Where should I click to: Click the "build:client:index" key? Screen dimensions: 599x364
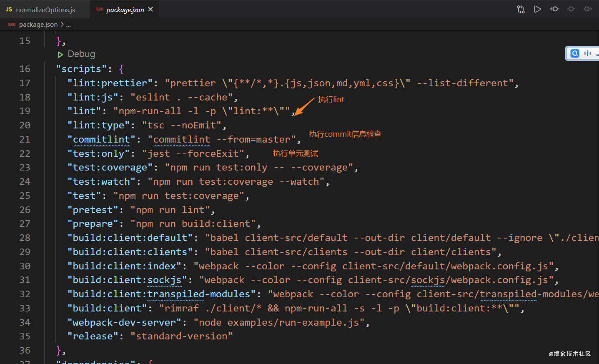124,266
